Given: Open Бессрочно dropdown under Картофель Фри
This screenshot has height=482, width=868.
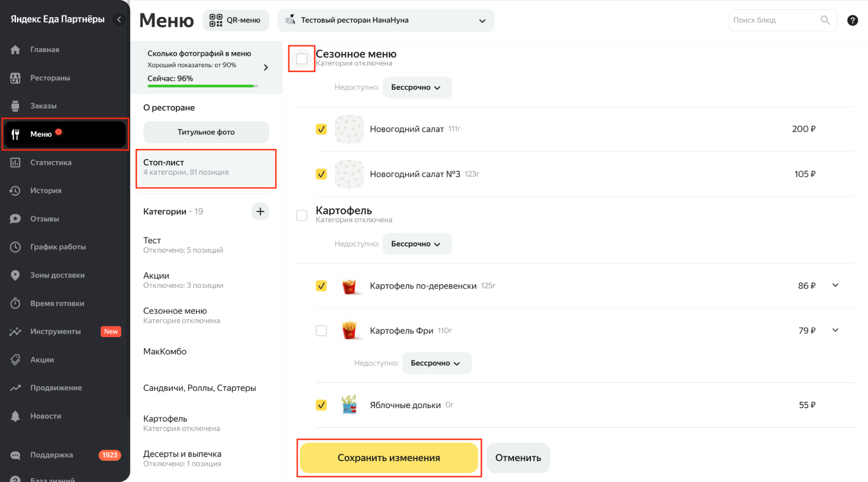Looking at the screenshot, I should coord(436,363).
